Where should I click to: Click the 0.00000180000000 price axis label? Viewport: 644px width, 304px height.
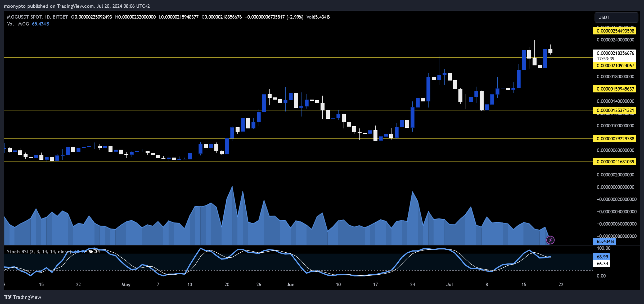615,77
